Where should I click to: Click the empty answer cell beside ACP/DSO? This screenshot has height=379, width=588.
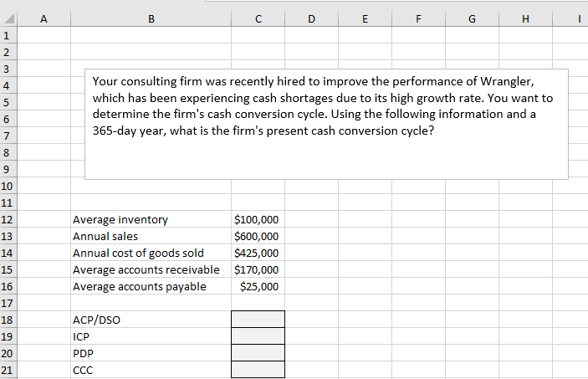(x=258, y=320)
